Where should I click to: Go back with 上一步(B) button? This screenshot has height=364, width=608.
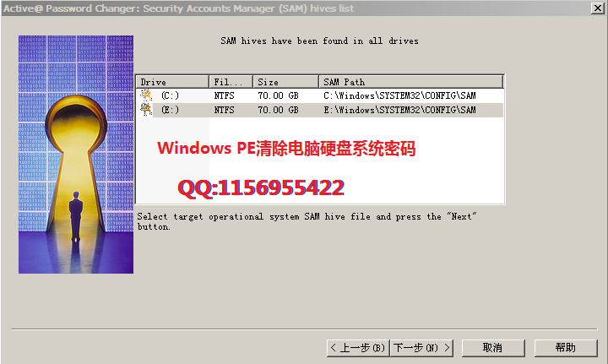tap(358, 348)
